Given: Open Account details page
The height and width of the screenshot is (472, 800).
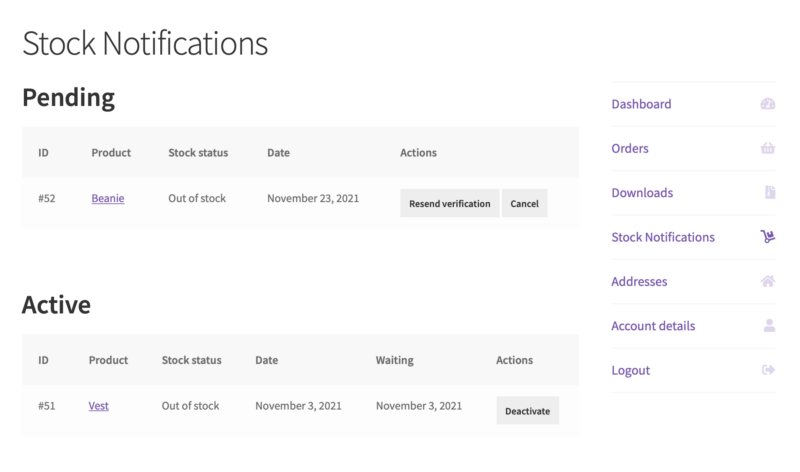Looking at the screenshot, I should pos(653,326).
